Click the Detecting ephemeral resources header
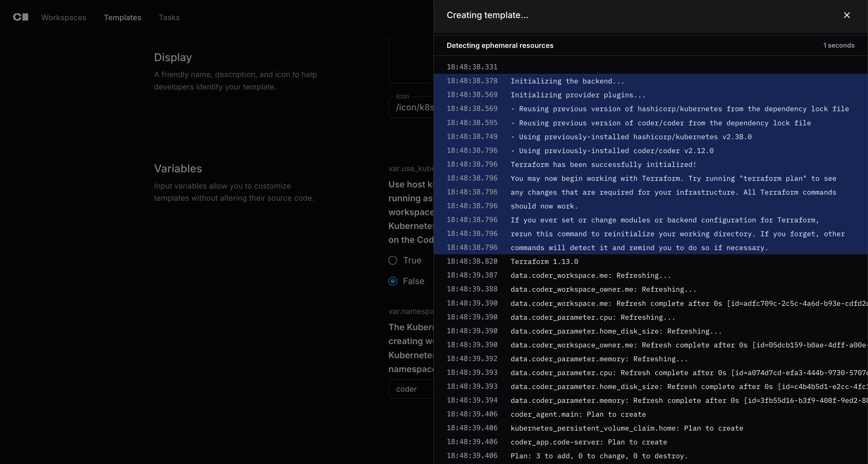This screenshot has width=868, height=464. coord(500,45)
